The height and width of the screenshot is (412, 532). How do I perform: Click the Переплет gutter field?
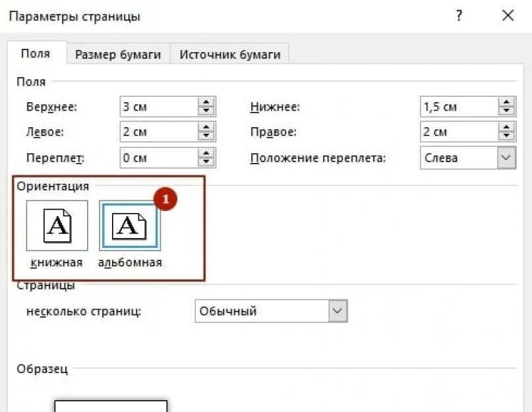159,158
